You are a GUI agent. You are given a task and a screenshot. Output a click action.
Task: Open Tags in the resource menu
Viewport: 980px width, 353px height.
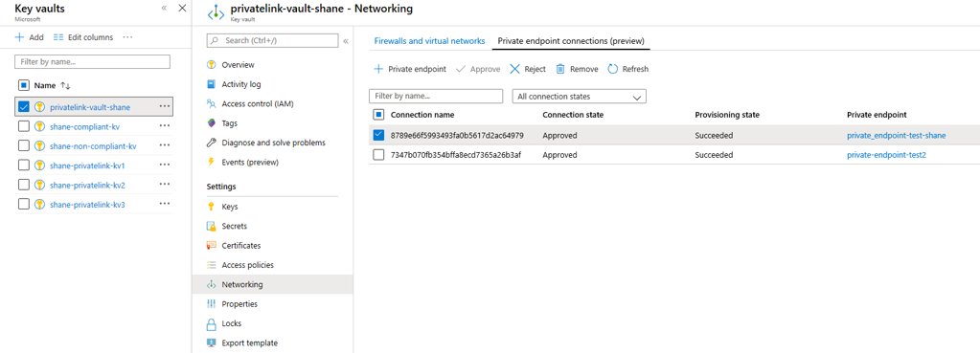tap(229, 123)
